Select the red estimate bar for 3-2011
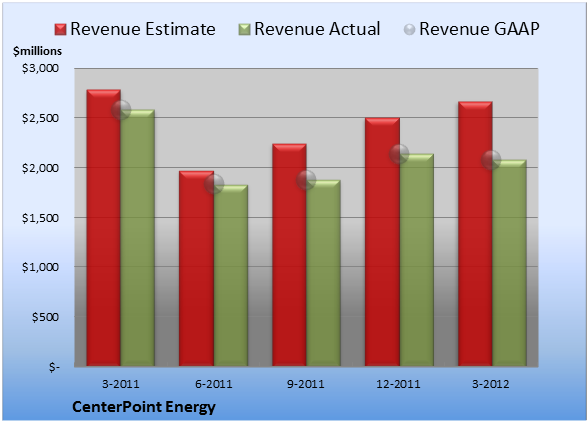Viewport: 588px width, 422px height. tap(104, 228)
